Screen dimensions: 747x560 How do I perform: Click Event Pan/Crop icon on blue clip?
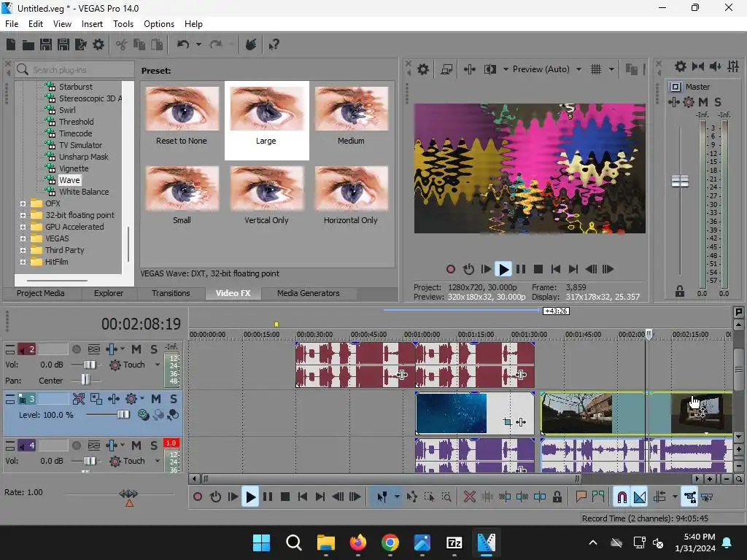coord(508,422)
